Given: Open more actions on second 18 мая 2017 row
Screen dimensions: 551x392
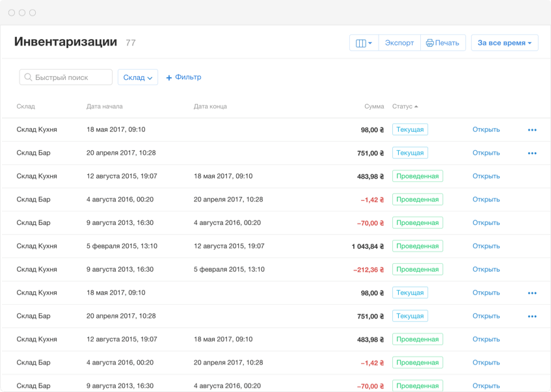Looking at the screenshot, I should (532, 293).
